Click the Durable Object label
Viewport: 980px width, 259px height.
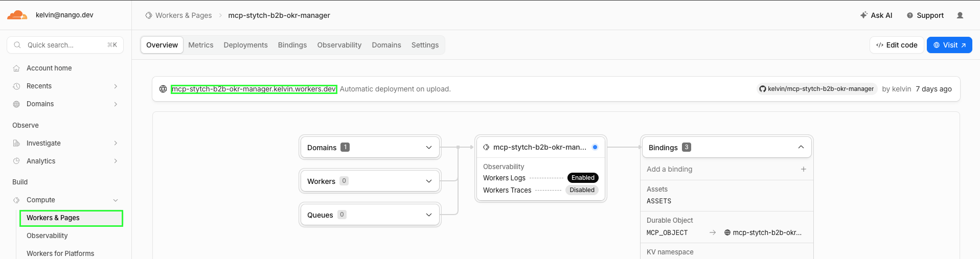[670, 220]
